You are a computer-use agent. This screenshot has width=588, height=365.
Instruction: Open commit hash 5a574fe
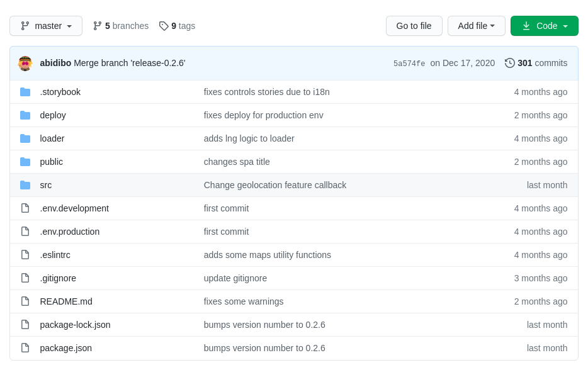point(409,64)
